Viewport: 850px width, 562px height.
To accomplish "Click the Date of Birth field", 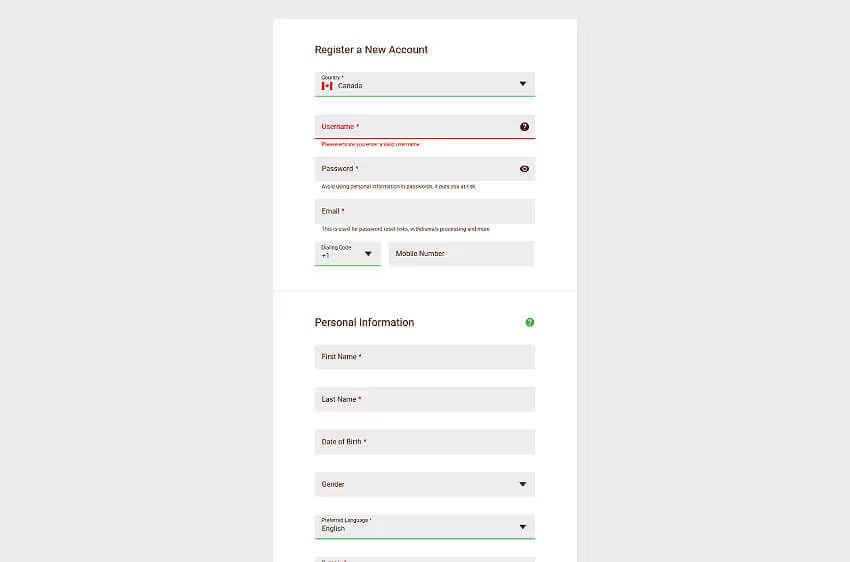I will point(424,442).
